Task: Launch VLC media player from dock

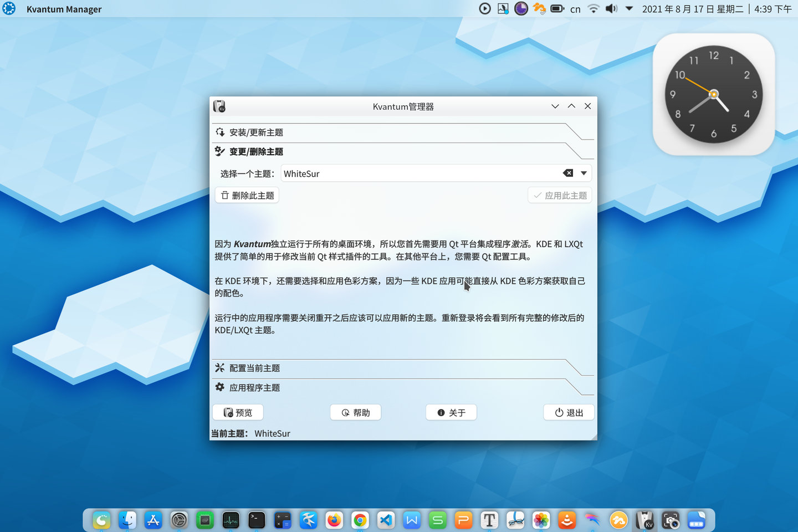Action: point(567,520)
